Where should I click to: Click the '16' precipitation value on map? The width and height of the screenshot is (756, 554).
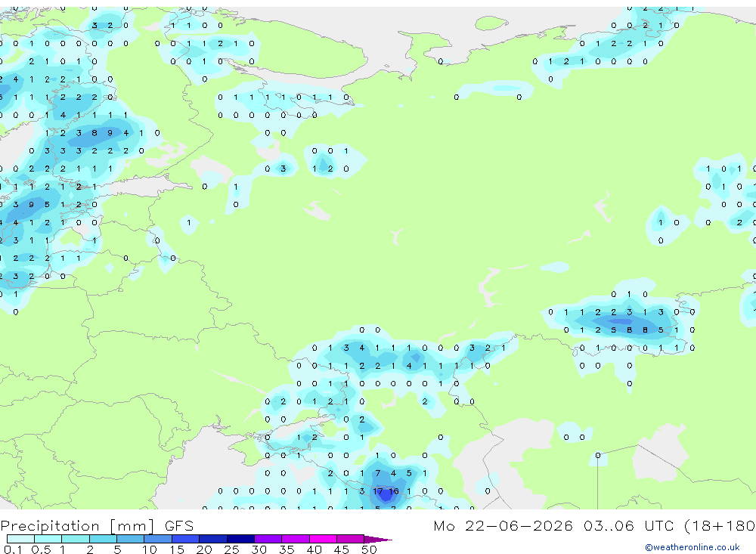[394, 491]
